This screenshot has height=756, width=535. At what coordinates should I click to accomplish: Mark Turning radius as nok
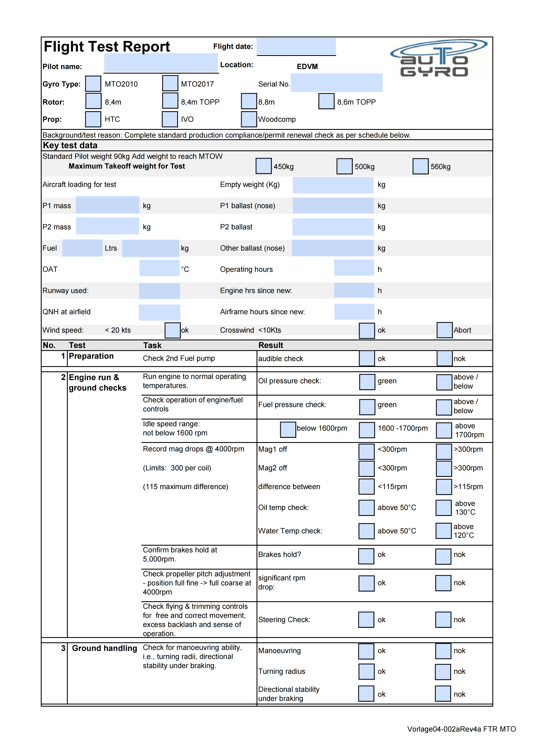pos(443,672)
